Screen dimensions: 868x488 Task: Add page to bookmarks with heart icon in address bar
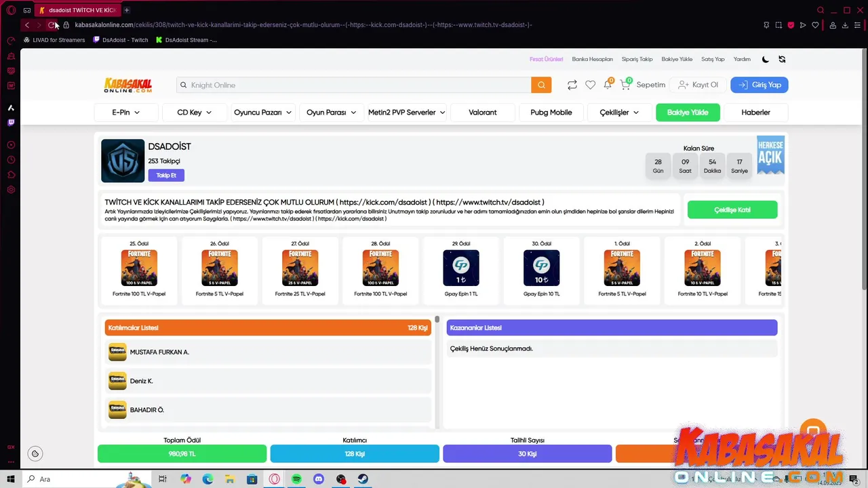point(815,25)
